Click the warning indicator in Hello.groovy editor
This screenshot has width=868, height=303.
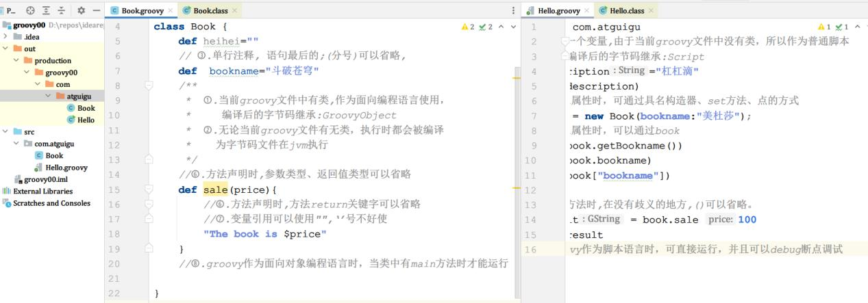[x=824, y=27]
